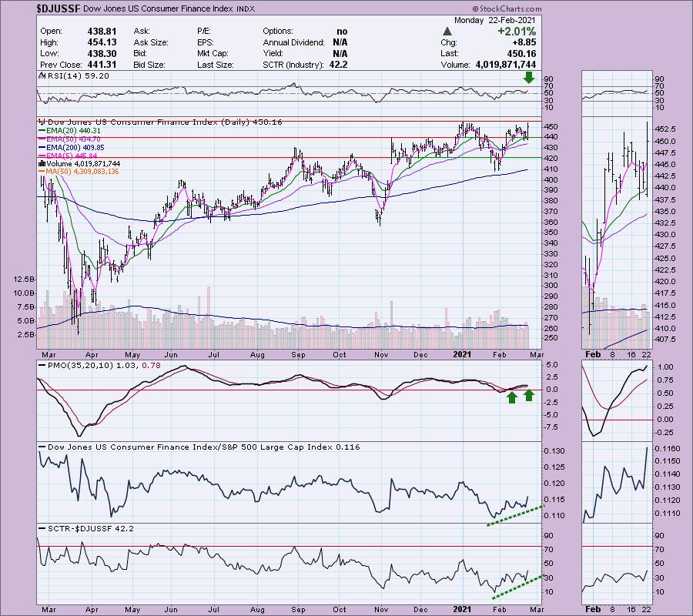Screen dimensions: 693x616
Task: Click the 300 price axis label
Action: (551, 286)
